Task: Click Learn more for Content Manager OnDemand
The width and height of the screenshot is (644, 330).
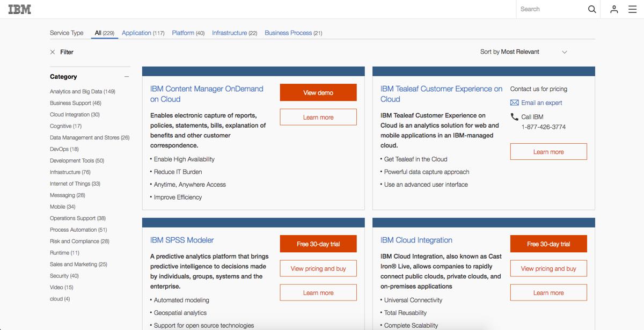Action: (x=318, y=117)
